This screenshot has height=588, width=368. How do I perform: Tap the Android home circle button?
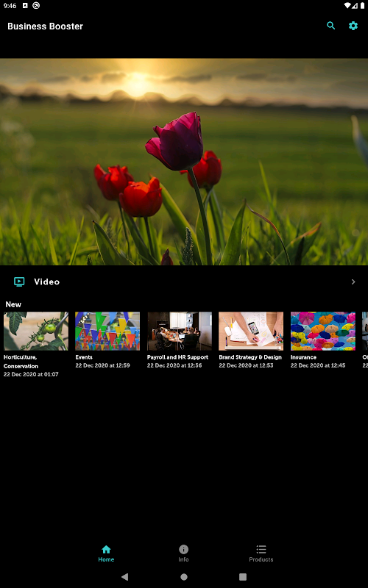pyautogui.click(x=183, y=577)
